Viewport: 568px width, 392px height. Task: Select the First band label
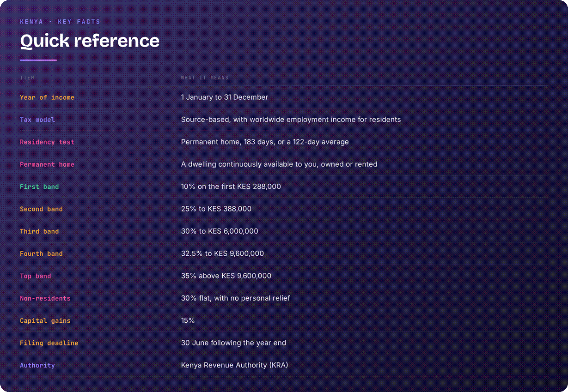coord(39,187)
